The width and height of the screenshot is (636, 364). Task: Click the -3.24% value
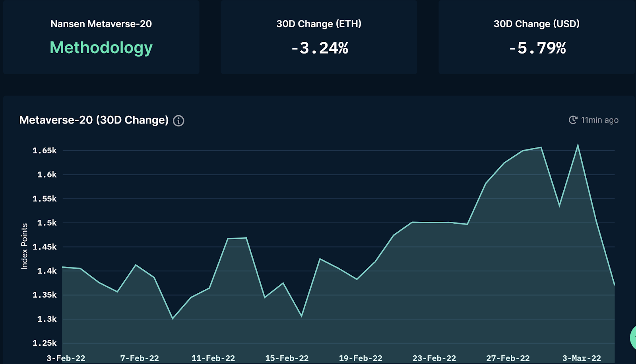pos(320,48)
